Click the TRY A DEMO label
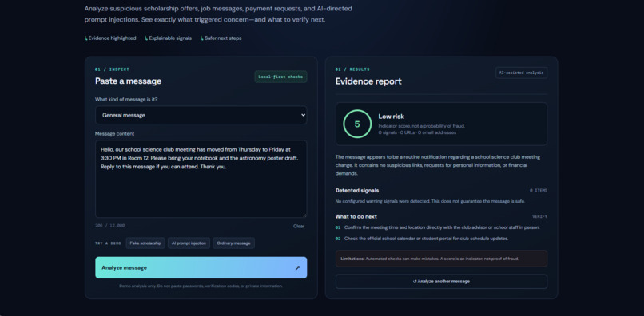Viewport: 644px width, 316px height. pos(108,243)
